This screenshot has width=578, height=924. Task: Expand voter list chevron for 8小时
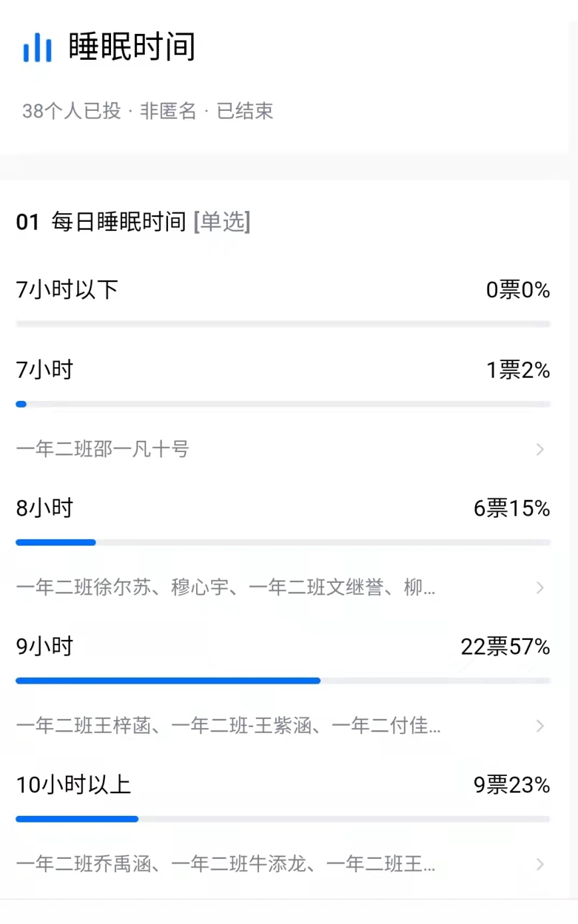[x=540, y=587]
